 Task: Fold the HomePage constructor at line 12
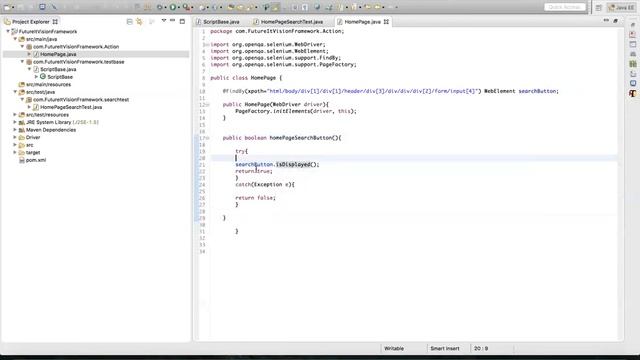tap(207, 104)
